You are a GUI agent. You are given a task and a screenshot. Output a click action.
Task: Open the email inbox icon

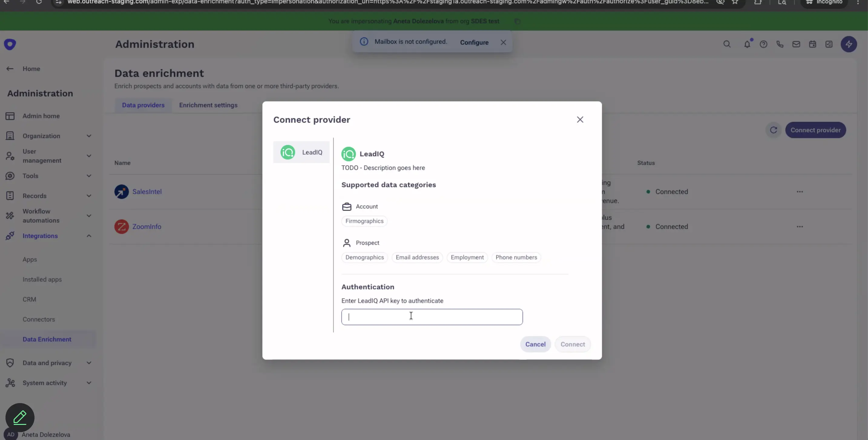coord(796,44)
